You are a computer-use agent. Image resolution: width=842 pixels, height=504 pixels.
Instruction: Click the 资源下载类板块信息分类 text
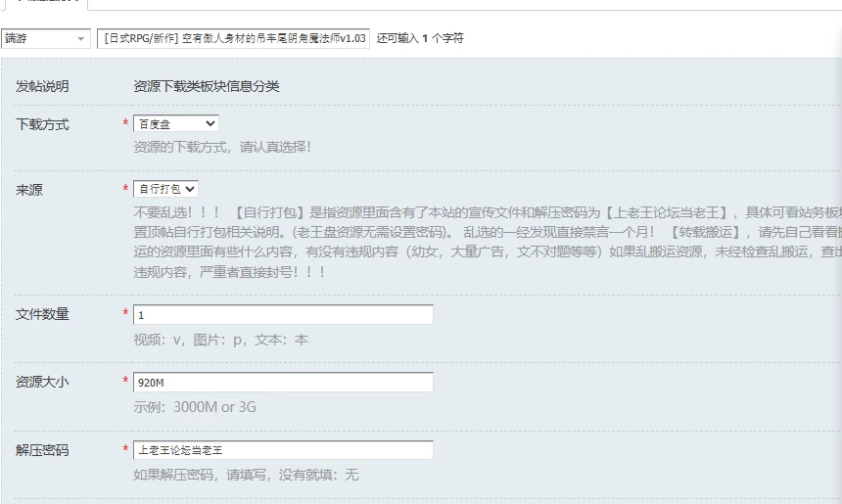(x=207, y=86)
